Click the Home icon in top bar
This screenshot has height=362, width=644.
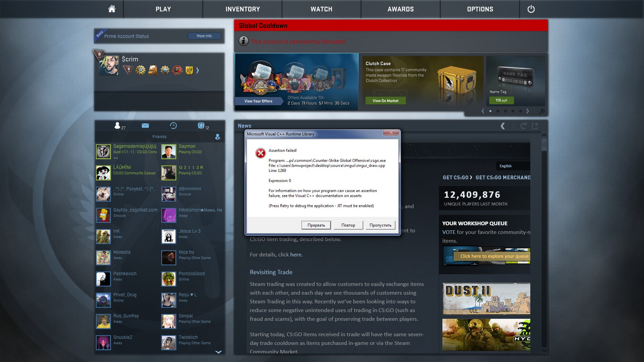pyautogui.click(x=112, y=9)
